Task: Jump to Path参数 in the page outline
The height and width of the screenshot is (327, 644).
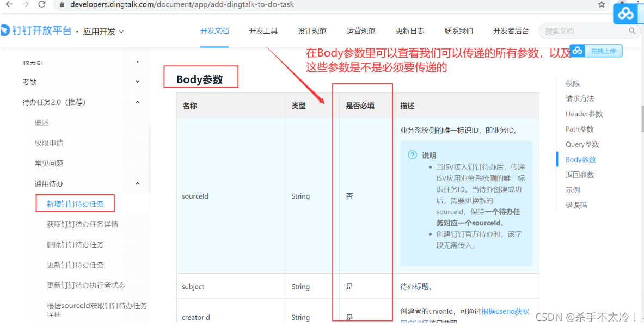Action: [x=580, y=129]
